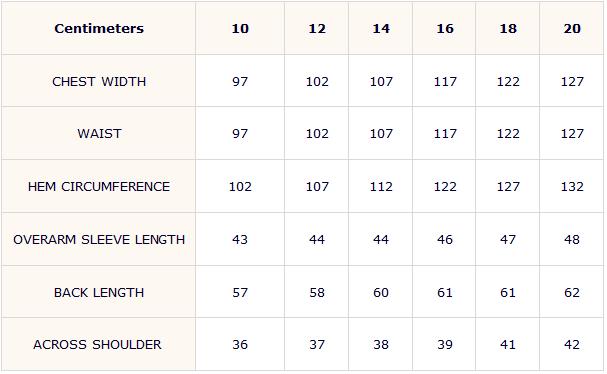Click back length value 60
The image size is (607, 374).
[x=381, y=293]
